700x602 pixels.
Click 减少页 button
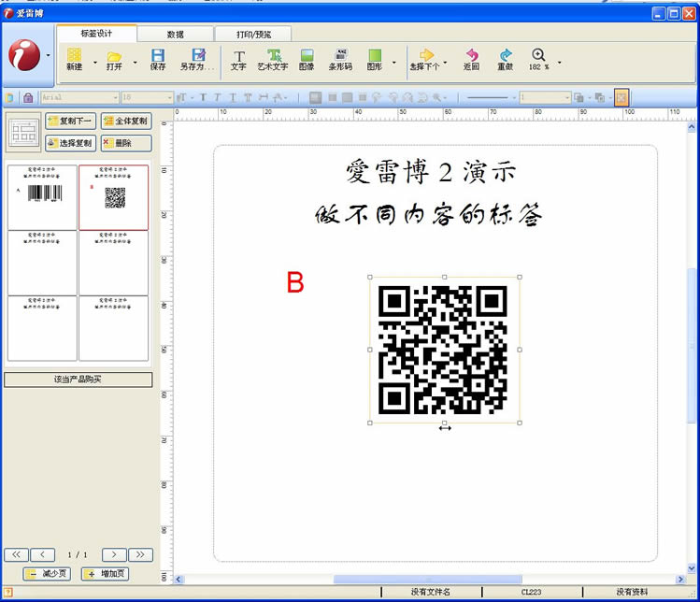(48, 573)
